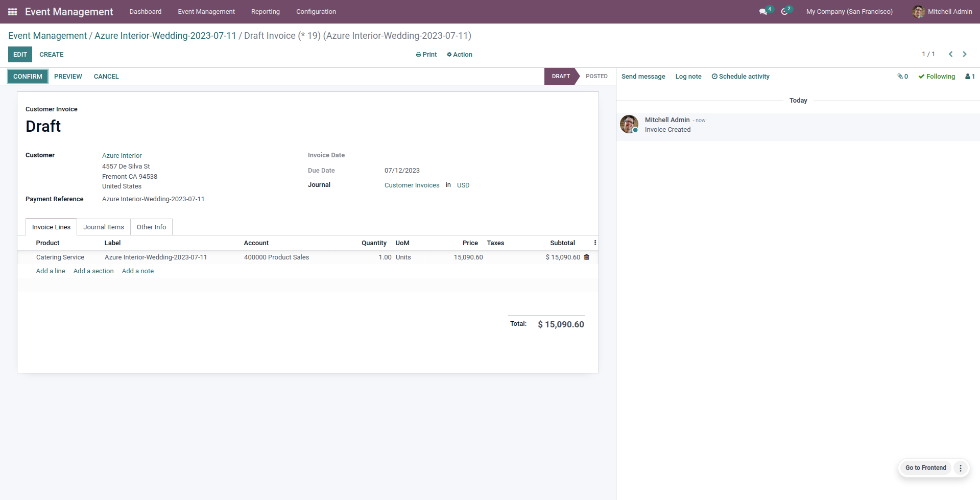Screen dimensions: 980x500
Task: Click the Catering Service product cell
Action: 60,257
